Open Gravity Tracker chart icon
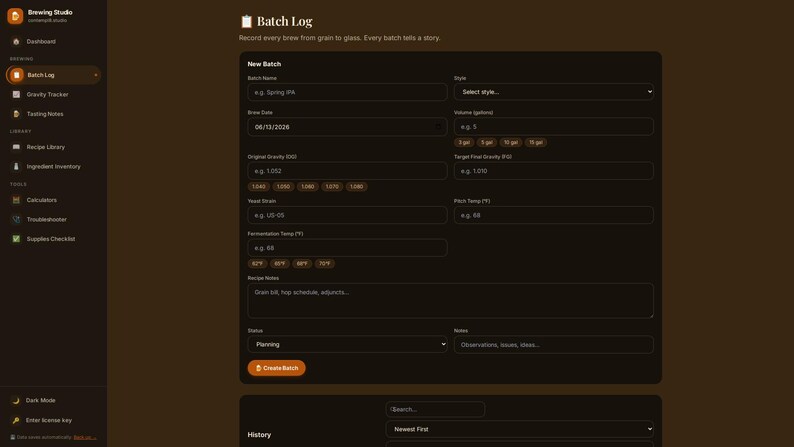The height and width of the screenshot is (447, 794). tap(16, 94)
